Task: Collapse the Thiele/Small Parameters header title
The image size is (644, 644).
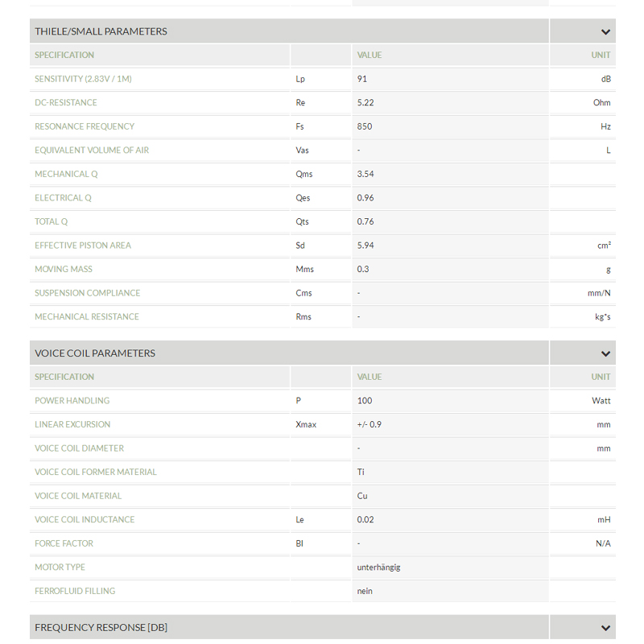Action: pyautogui.click(x=101, y=31)
